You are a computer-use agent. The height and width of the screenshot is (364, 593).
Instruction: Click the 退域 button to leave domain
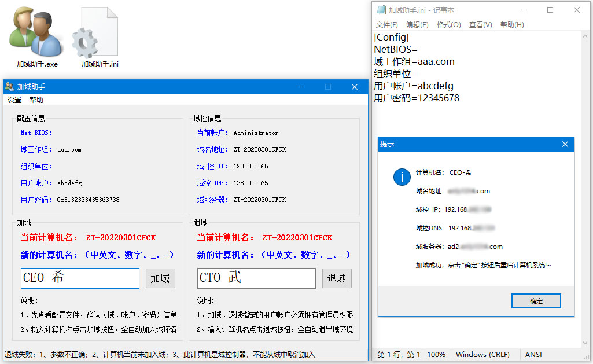(337, 278)
